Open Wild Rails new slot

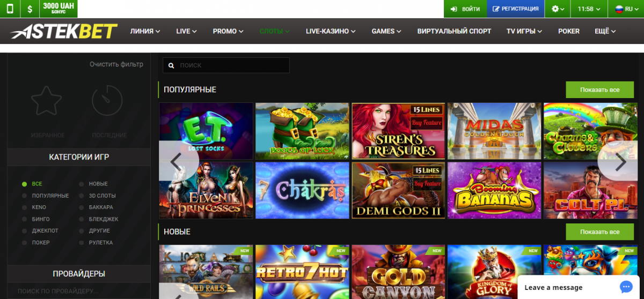(206, 272)
